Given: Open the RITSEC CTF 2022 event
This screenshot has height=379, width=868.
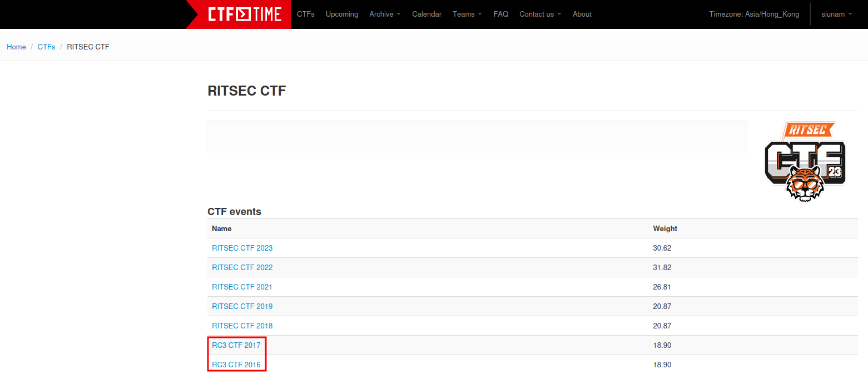Looking at the screenshot, I should [x=242, y=267].
